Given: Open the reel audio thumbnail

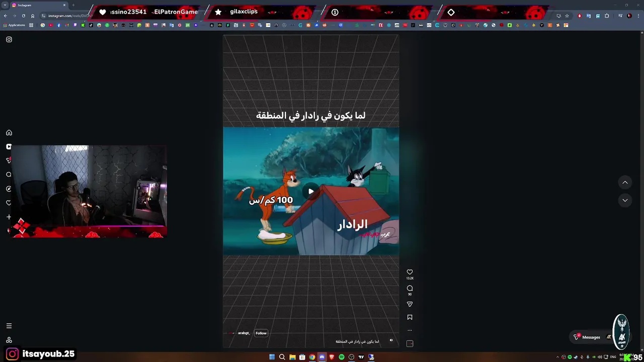Looking at the screenshot, I should click(410, 343).
